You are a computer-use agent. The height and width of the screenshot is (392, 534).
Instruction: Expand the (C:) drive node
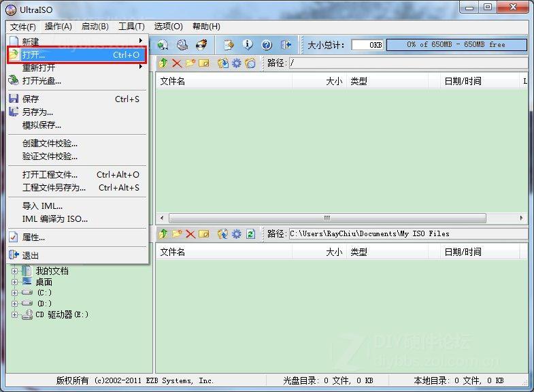pyautogui.click(x=15, y=293)
